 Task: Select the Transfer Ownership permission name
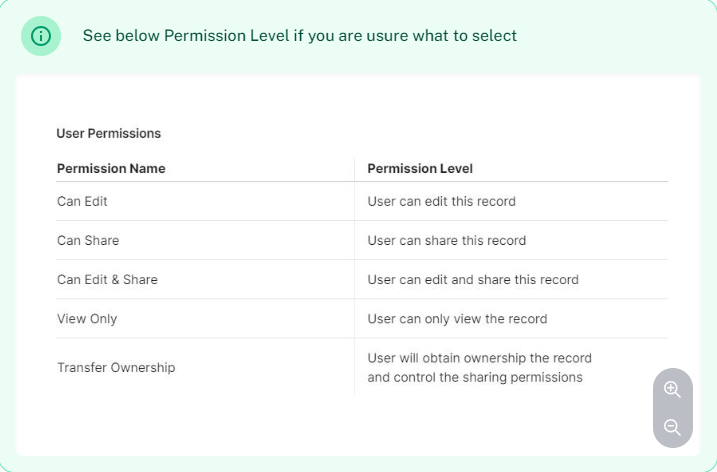pos(116,367)
